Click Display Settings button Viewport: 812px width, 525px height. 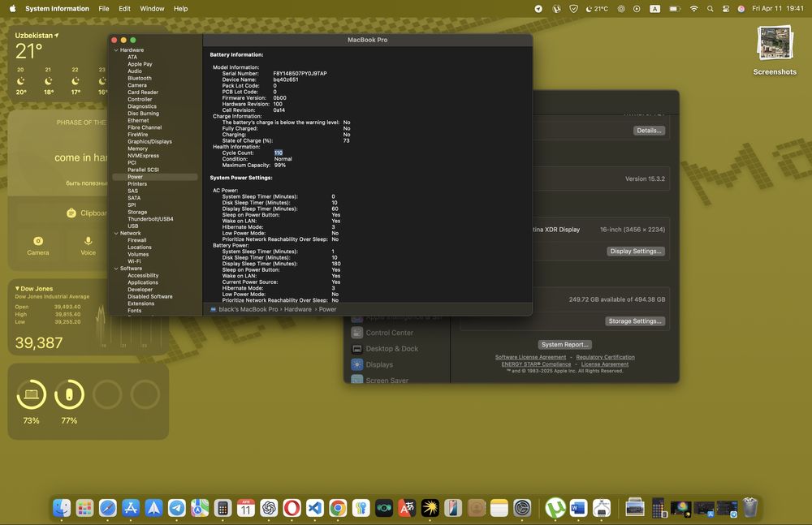(636, 251)
